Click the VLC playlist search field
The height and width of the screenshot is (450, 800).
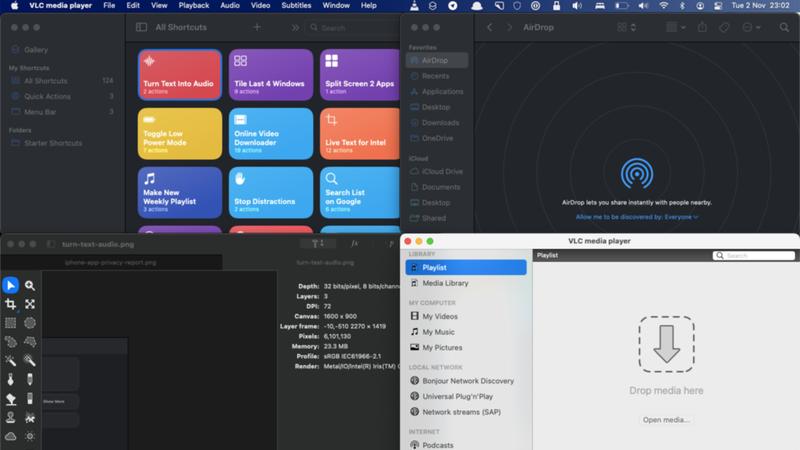point(754,255)
